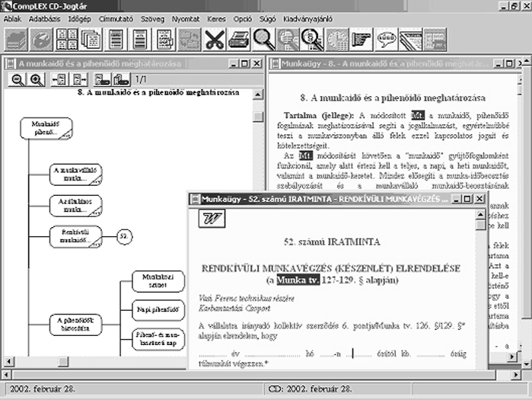Click the zoom out magnifier in diagram window
Screen dimensions: 532x400
18,79
